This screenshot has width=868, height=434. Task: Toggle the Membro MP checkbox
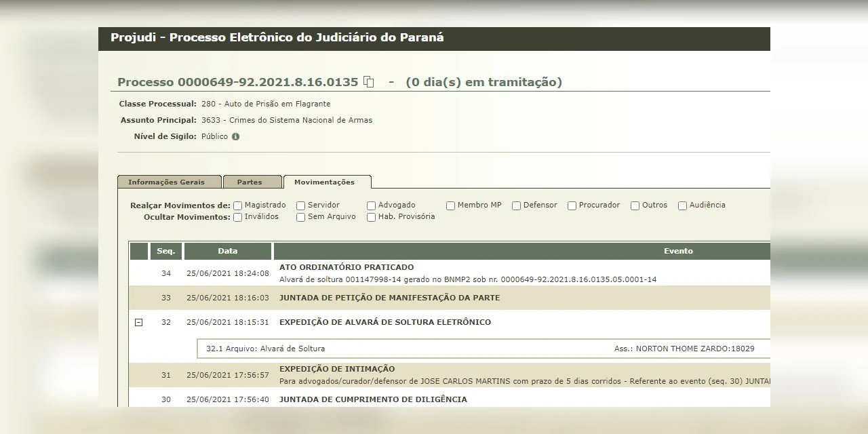[x=450, y=205]
